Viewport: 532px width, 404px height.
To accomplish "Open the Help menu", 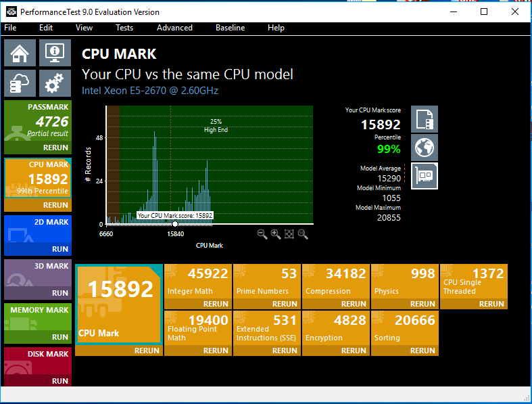I will click(x=276, y=28).
